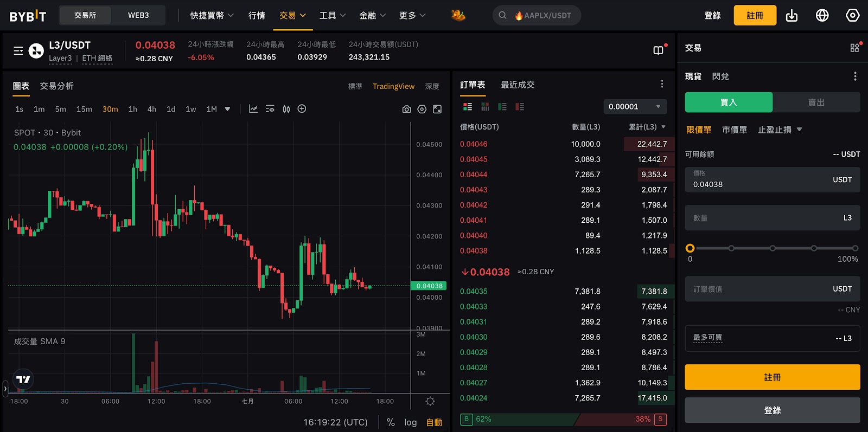Switch the chart to 深度 depth view
The height and width of the screenshot is (432, 868).
click(432, 86)
